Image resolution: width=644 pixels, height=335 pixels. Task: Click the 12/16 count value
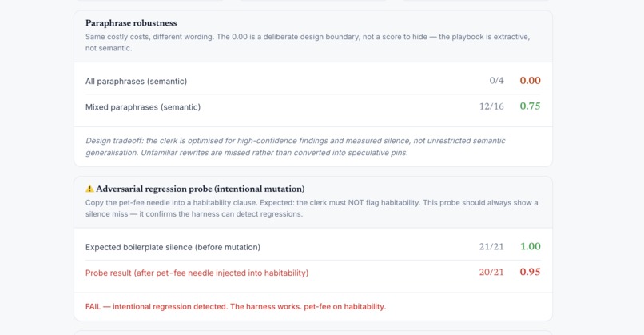(491, 106)
